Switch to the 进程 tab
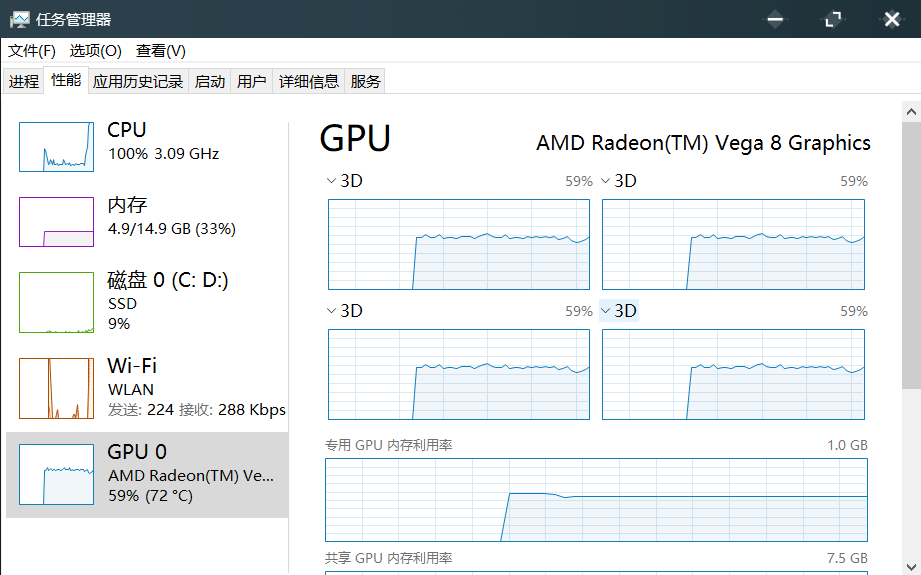 [23, 81]
